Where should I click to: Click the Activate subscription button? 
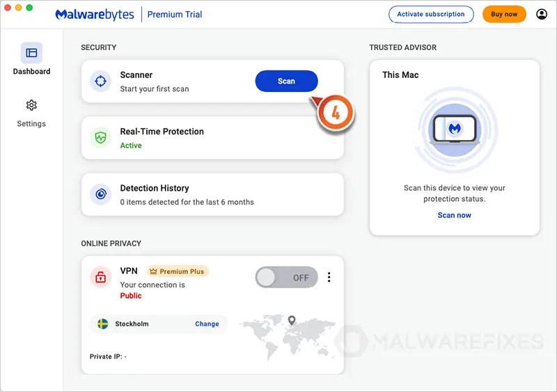[x=431, y=14]
